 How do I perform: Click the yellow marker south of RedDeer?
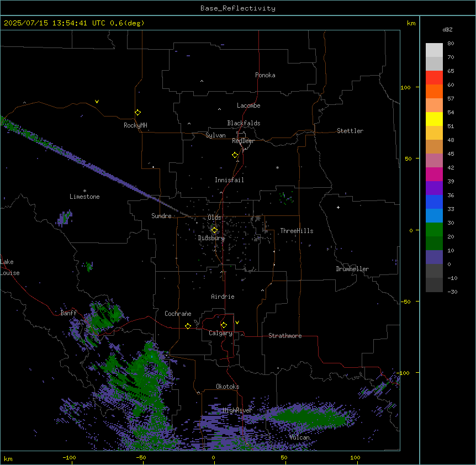coord(235,155)
